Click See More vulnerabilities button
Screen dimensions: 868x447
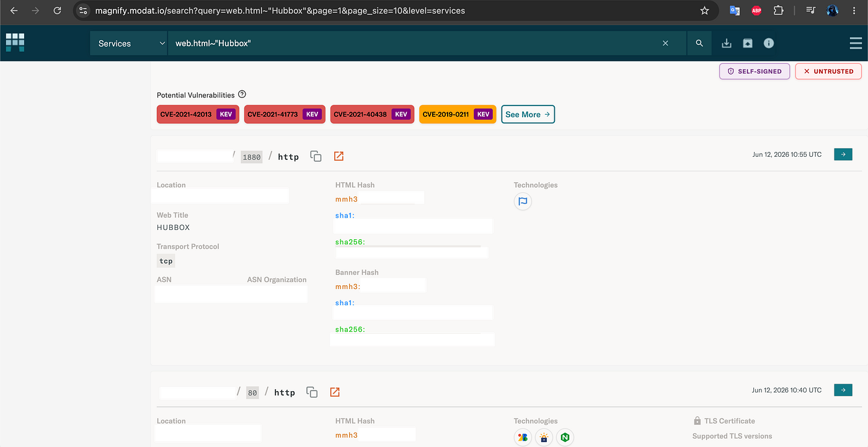coord(528,114)
